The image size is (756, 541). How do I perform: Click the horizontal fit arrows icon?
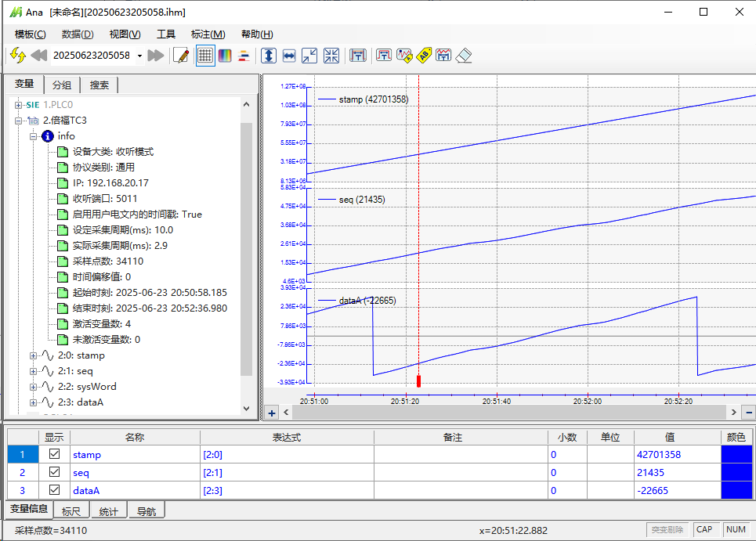[x=289, y=56]
